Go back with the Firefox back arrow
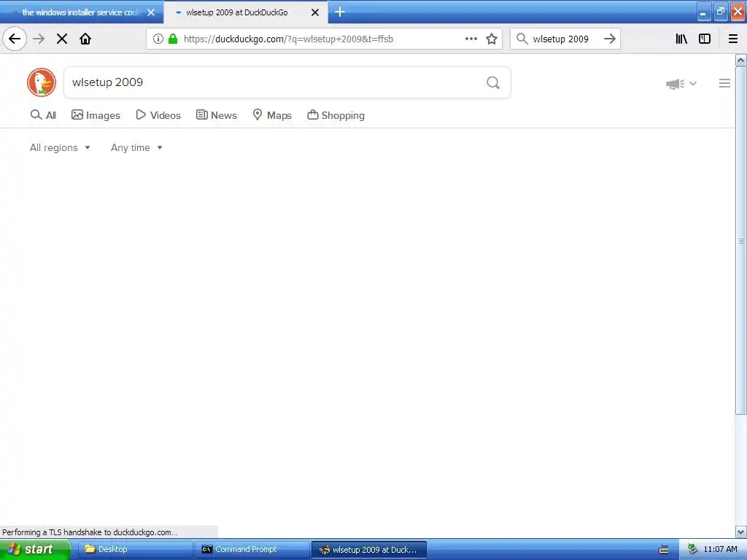Screen dimensions: 747x560 [15, 39]
